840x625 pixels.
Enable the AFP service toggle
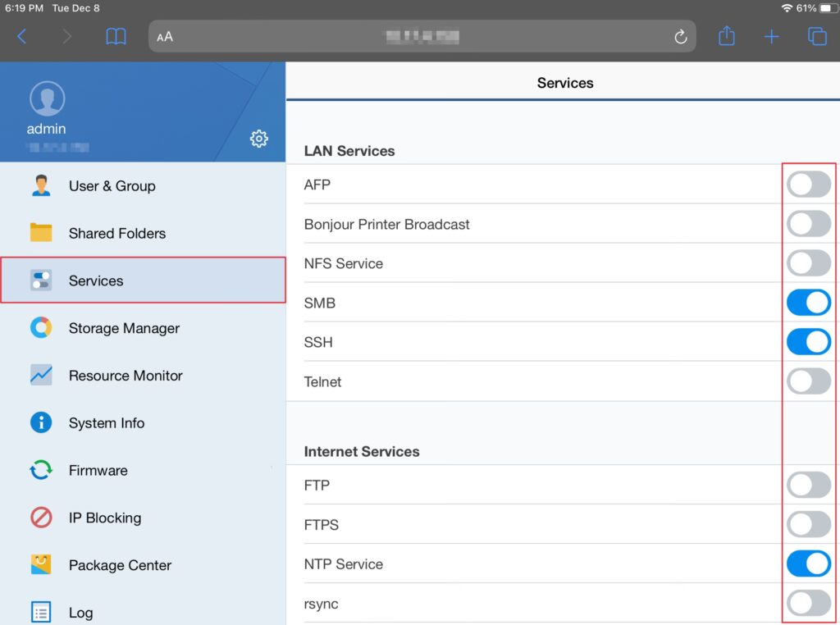pyautogui.click(x=808, y=185)
